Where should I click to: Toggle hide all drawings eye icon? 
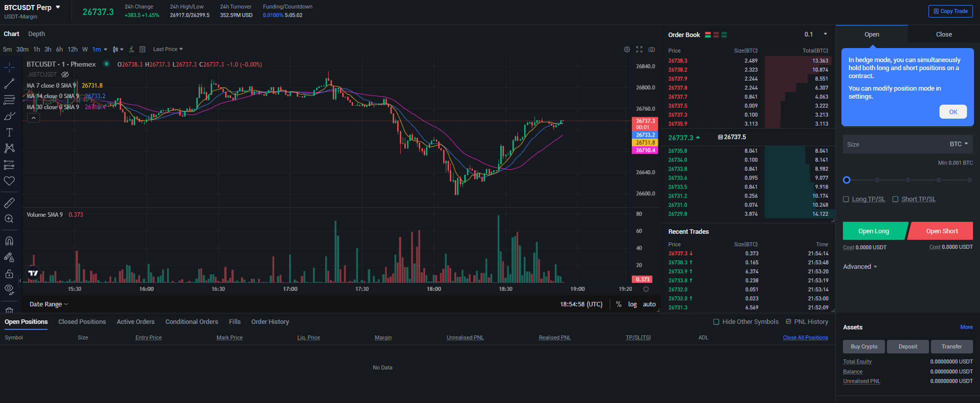tap(9, 289)
